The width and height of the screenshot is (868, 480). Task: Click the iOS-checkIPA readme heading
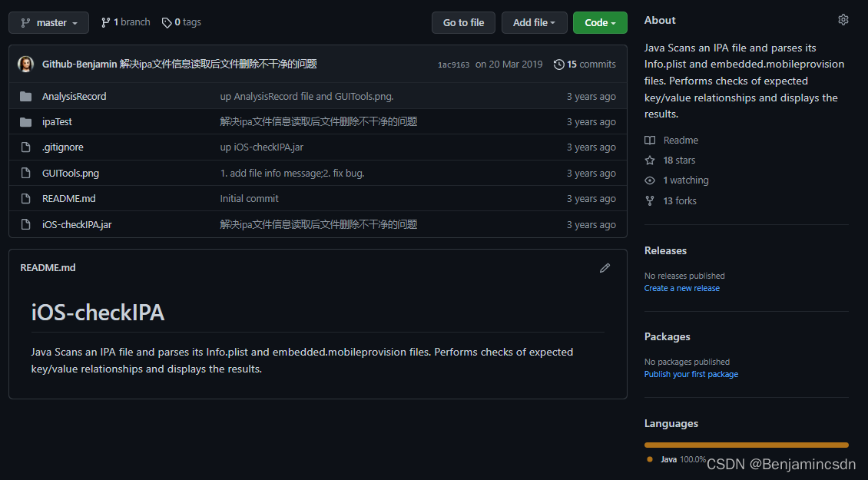(98, 313)
